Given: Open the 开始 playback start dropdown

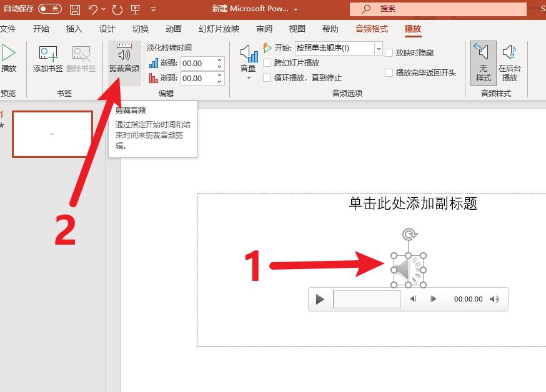Looking at the screenshot, I should pyautogui.click(x=377, y=48).
